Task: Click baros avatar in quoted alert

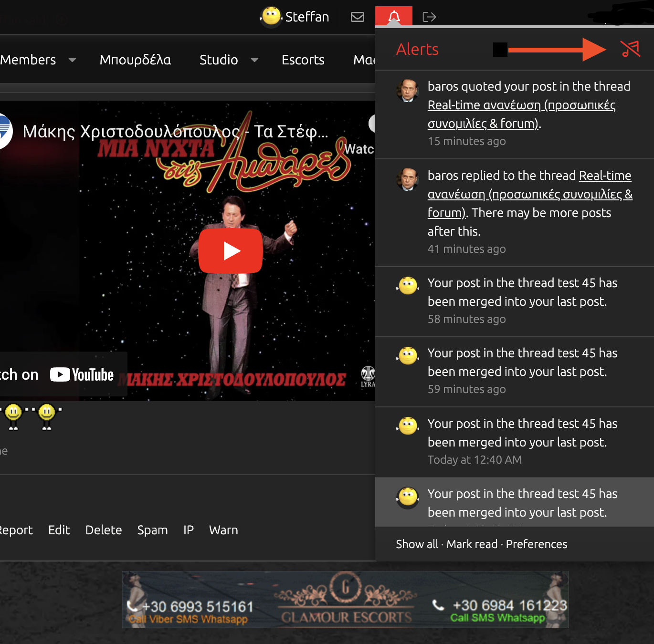Action: [x=408, y=91]
